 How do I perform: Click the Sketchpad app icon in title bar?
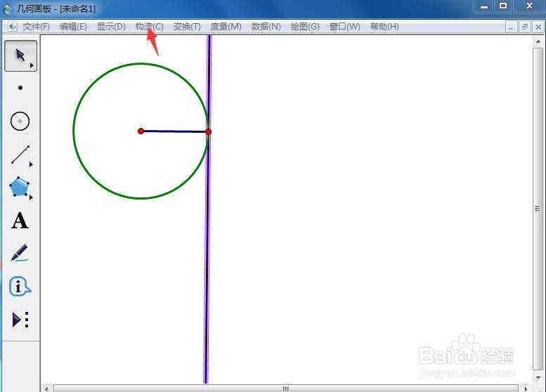coord(8,8)
